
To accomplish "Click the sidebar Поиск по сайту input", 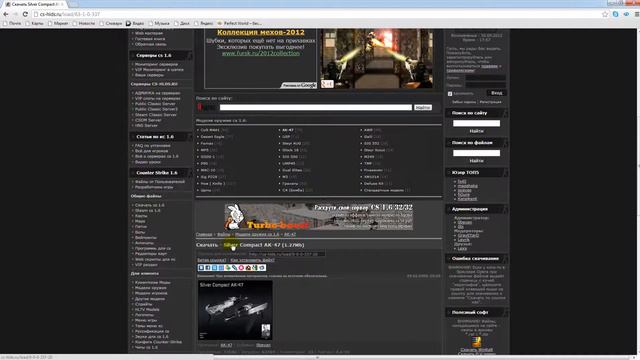I will pos(476,123).
